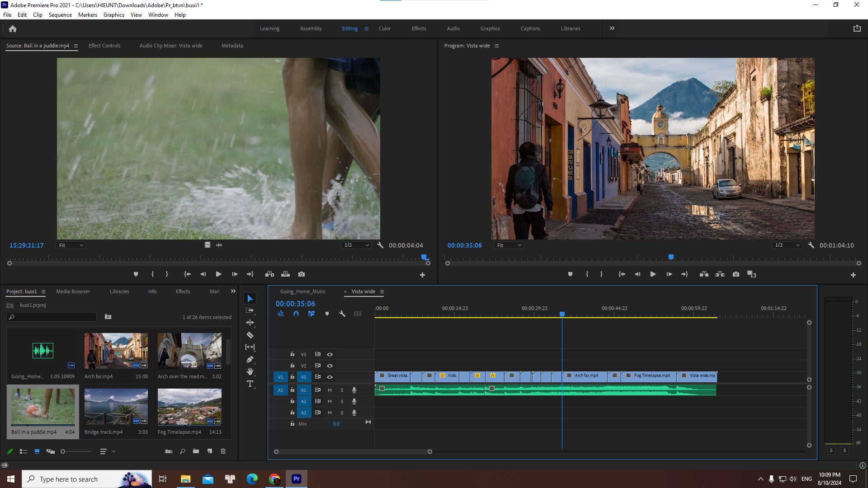
Task: Click Overwrite button in Source monitor
Action: (x=286, y=274)
